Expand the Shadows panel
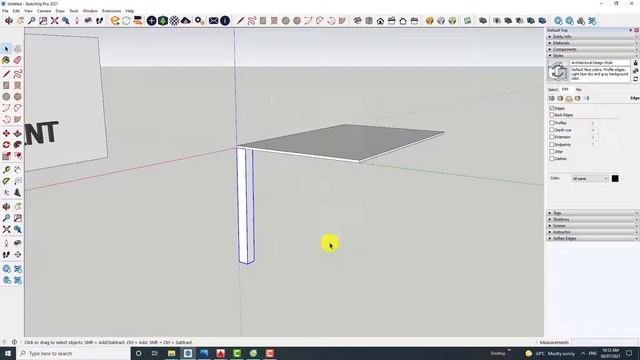Viewport: 640px width, 360px height. (x=593, y=220)
